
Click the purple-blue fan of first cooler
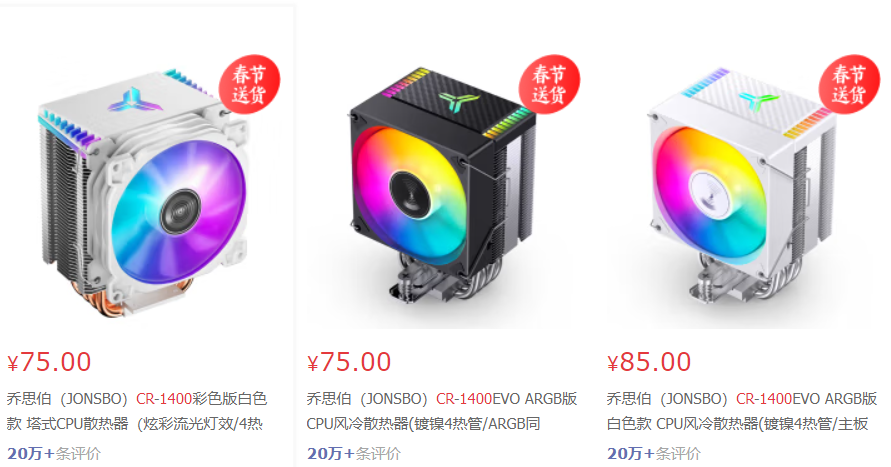pyautogui.click(x=180, y=211)
